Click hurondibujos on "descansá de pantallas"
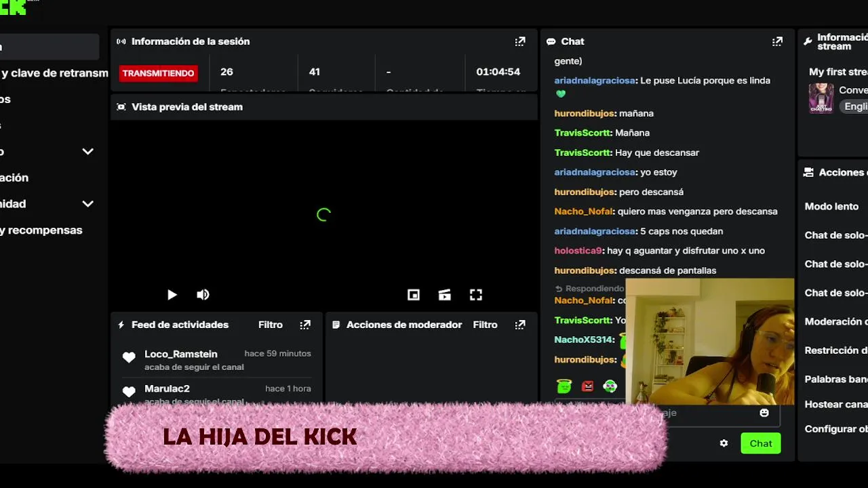868x488 pixels. (x=585, y=270)
